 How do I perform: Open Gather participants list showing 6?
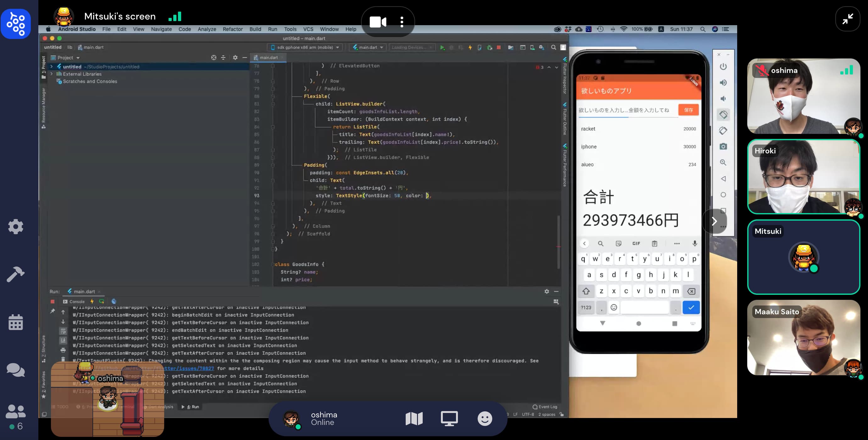click(x=15, y=417)
